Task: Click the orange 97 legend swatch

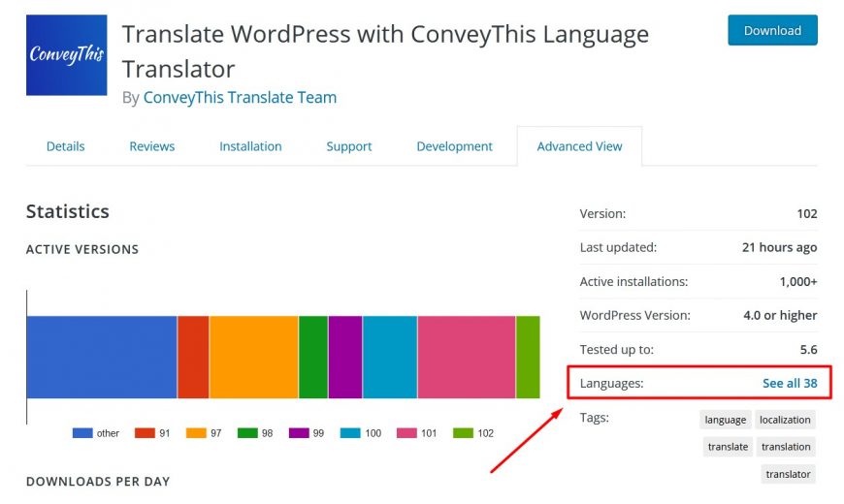Action: 196,433
